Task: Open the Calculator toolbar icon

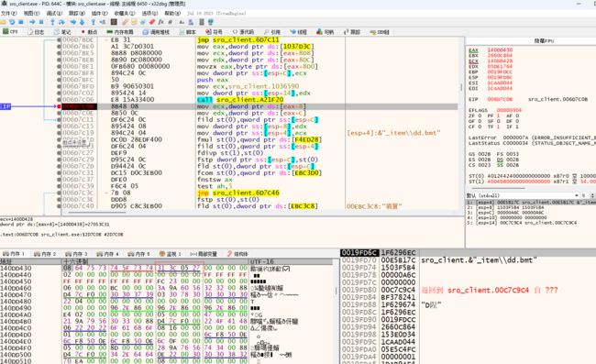Action: point(202,22)
